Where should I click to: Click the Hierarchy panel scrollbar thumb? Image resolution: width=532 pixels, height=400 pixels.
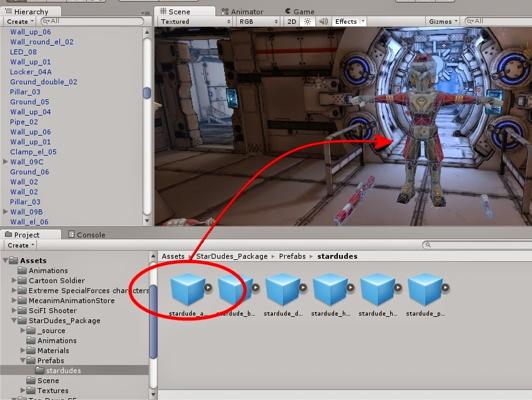pyautogui.click(x=147, y=93)
